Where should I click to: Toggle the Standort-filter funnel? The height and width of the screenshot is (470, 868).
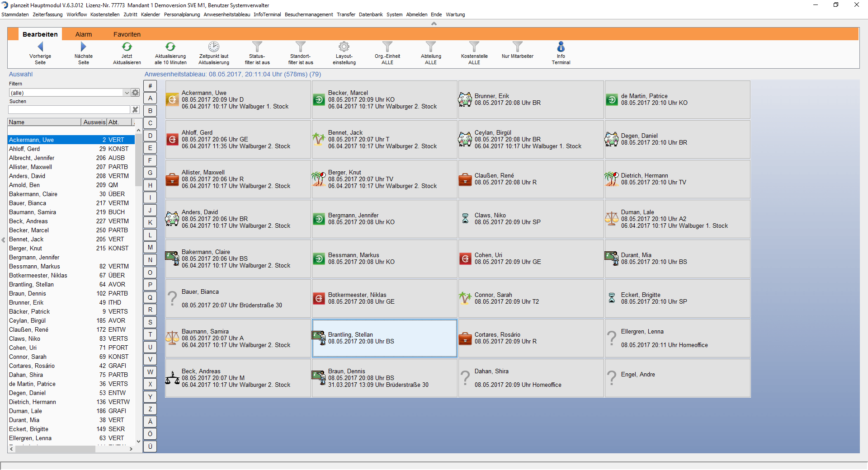(301, 47)
